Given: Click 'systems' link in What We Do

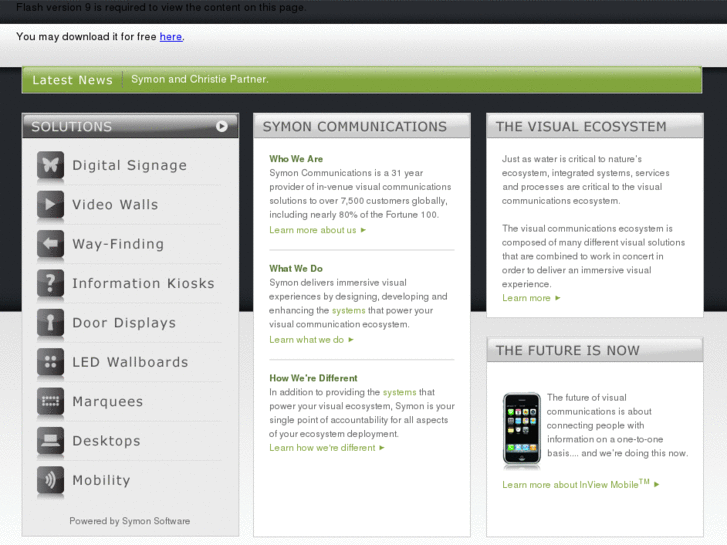Looking at the screenshot, I should (x=349, y=310).
